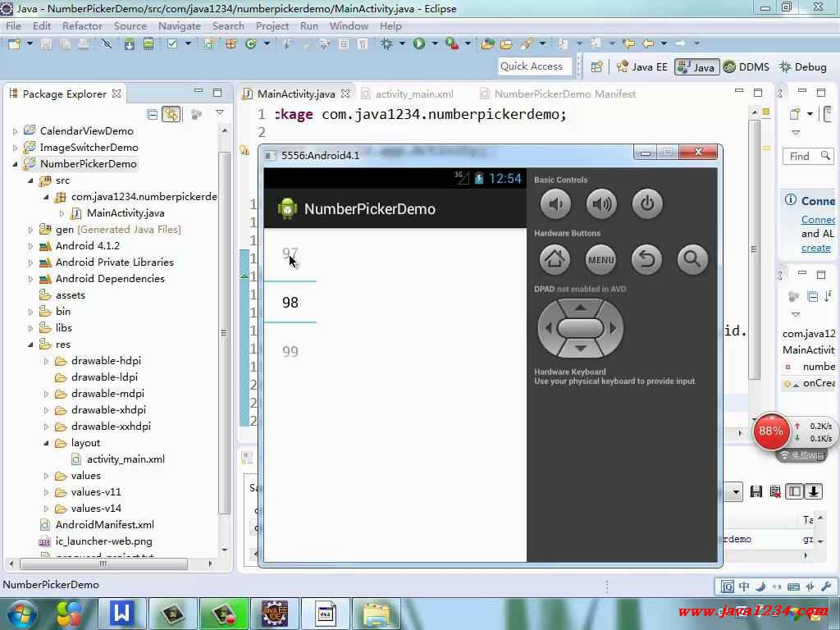Toggle Link with Editor in Package Explorer
Screen dimensions: 840x630
(x=171, y=114)
